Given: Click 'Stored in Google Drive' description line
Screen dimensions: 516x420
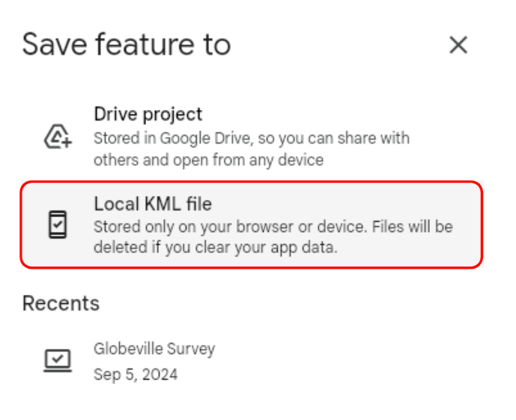Looking at the screenshot, I should pos(251,139).
